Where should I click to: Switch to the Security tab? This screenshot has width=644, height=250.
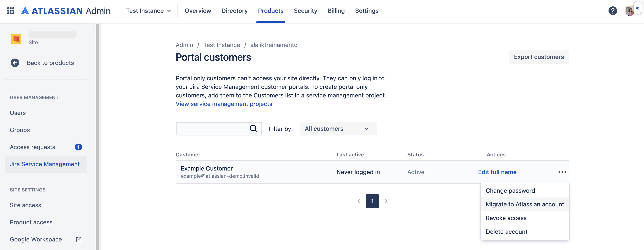[x=305, y=11]
